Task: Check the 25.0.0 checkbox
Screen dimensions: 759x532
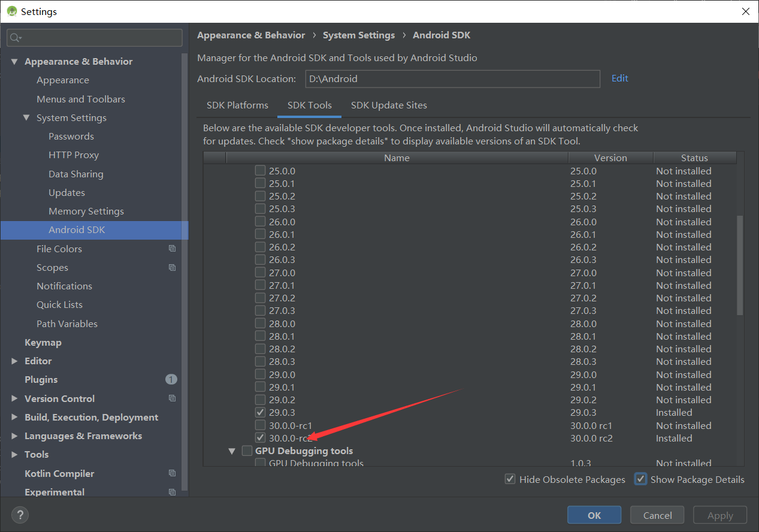Action: (x=260, y=171)
